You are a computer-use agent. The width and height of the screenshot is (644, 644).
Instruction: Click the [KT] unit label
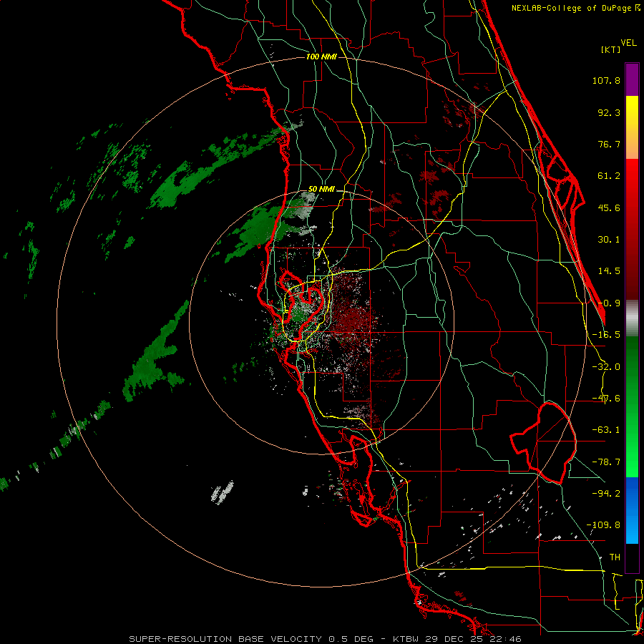click(611, 49)
